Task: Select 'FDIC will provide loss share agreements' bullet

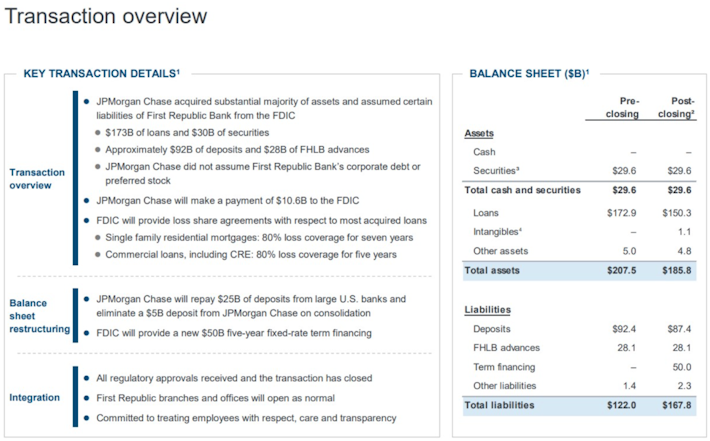Action: (x=261, y=220)
